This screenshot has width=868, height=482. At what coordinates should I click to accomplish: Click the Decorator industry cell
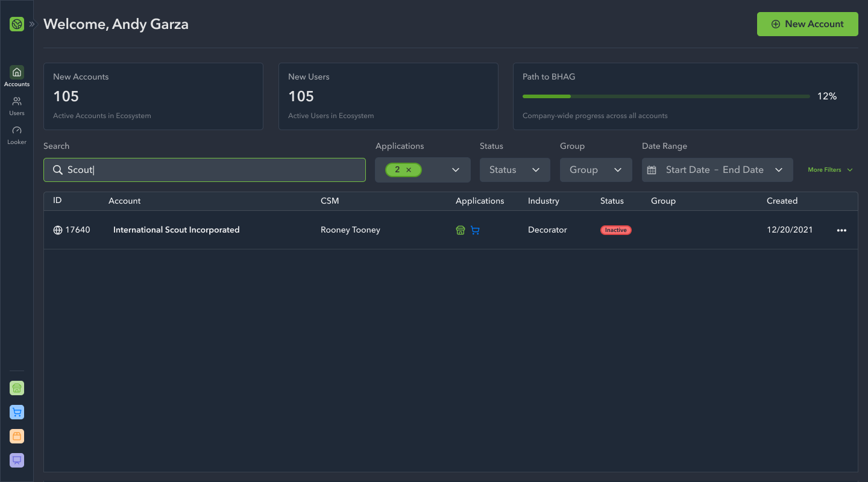(x=547, y=230)
